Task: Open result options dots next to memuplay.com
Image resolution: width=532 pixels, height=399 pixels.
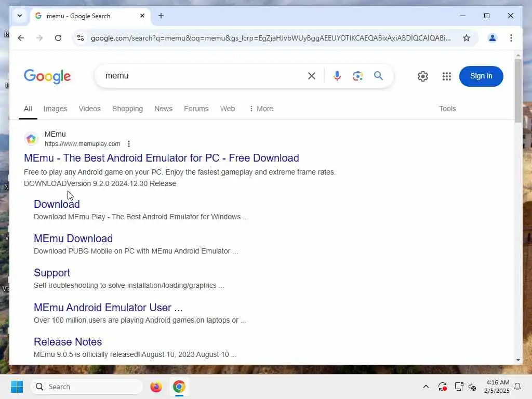Action: (x=129, y=144)
